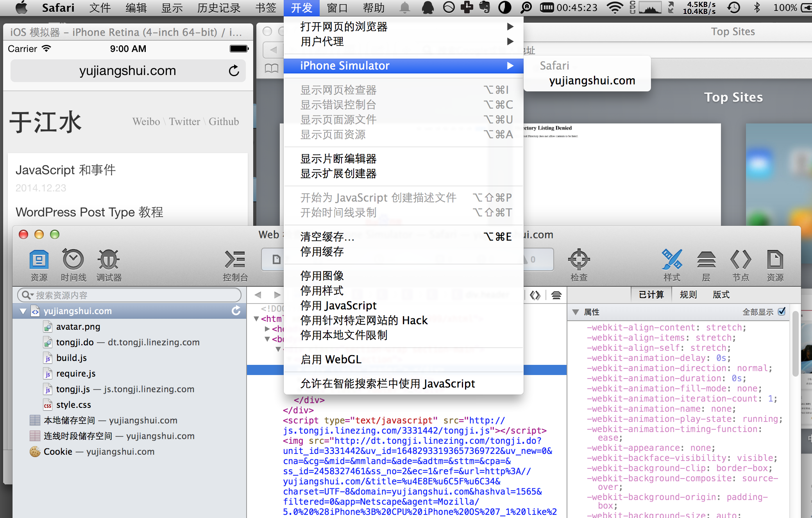The height and width of the screenshot is (518, 812).
Task: Switch to the 已计算 tab
Action: (651, 295)
